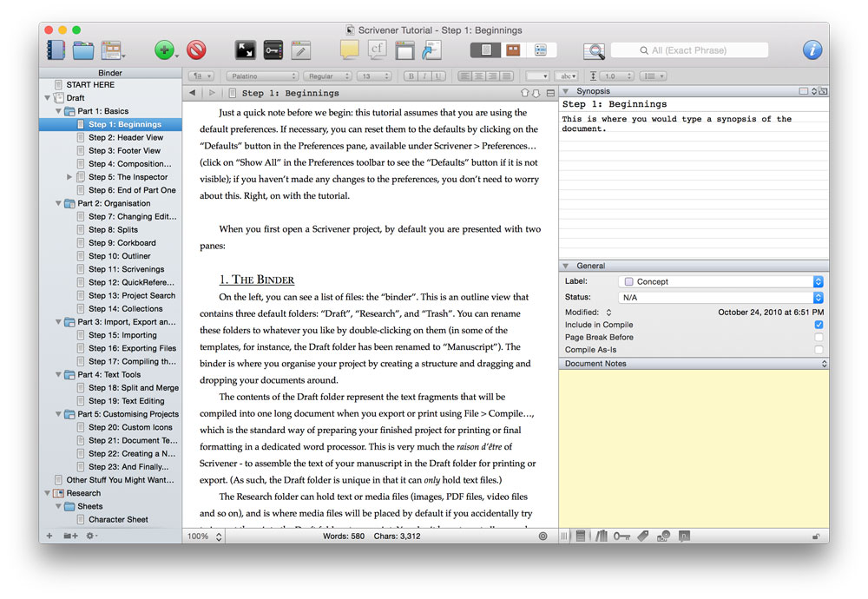
Task: Open the Layout toolbar icon
Action: point(112,50)
